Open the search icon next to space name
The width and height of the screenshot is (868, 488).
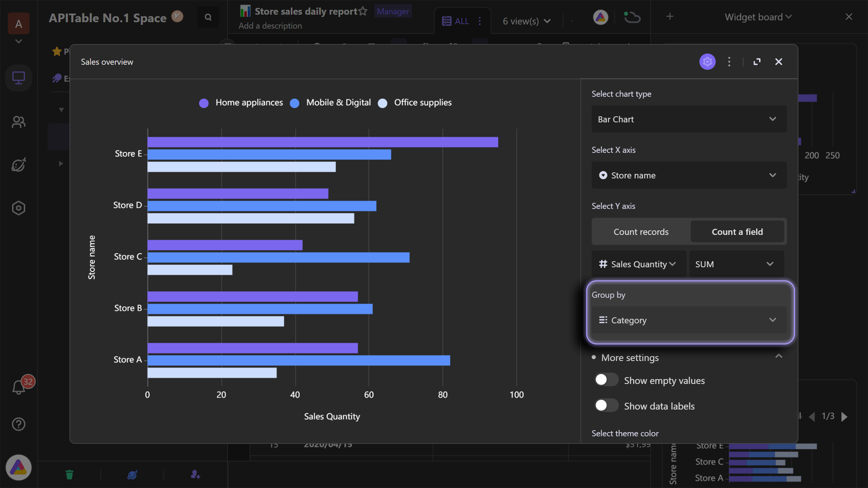click(x=208, y=17)
